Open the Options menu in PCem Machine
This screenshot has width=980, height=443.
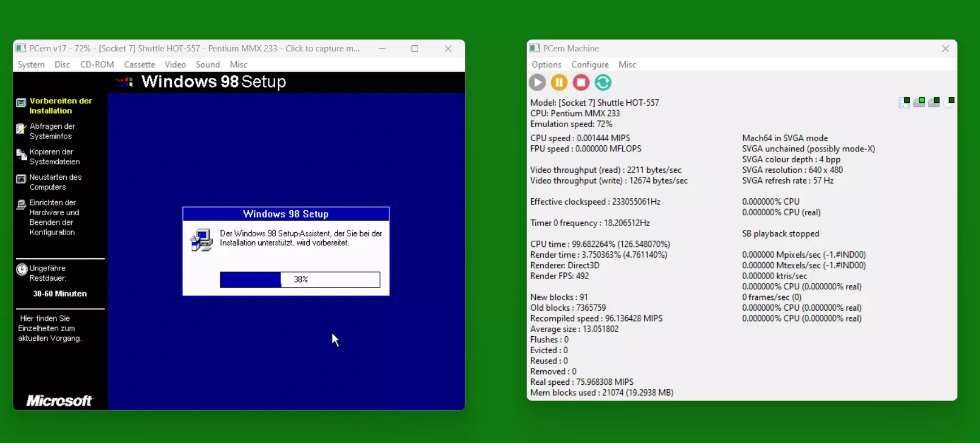pyautogui.click(x=547, y=64)
